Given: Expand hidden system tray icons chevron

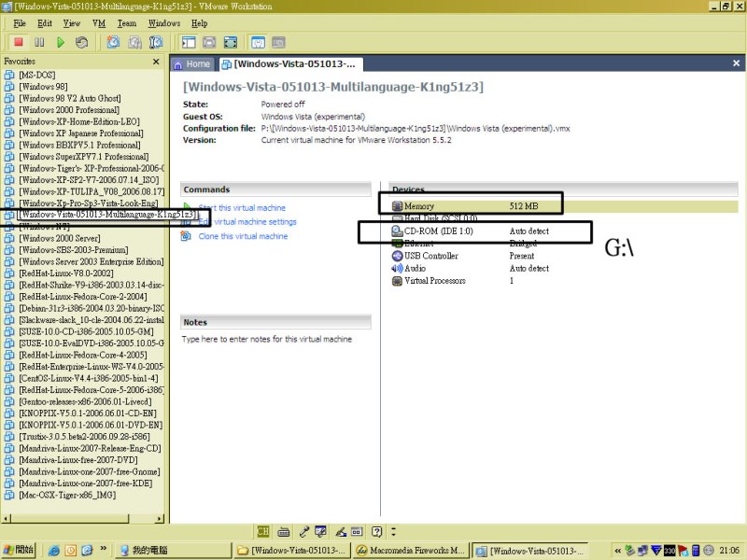Looking at the screenshot, I should [x=618, y=551].
